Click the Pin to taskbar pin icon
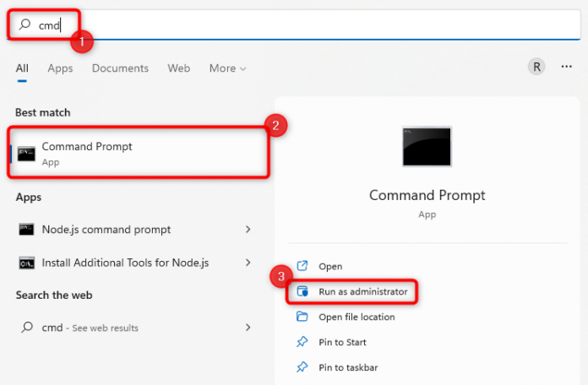588x385 pixels. pyautogui.click(x=302, y=368)
